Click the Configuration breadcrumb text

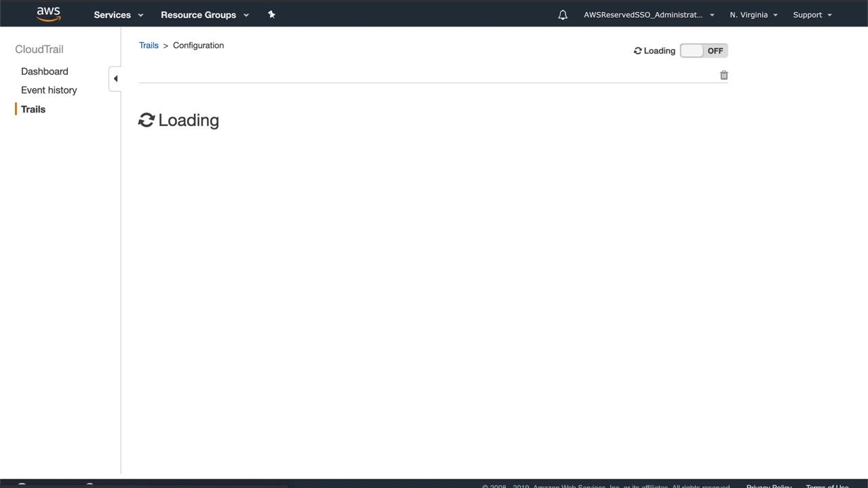click(198, 45)
